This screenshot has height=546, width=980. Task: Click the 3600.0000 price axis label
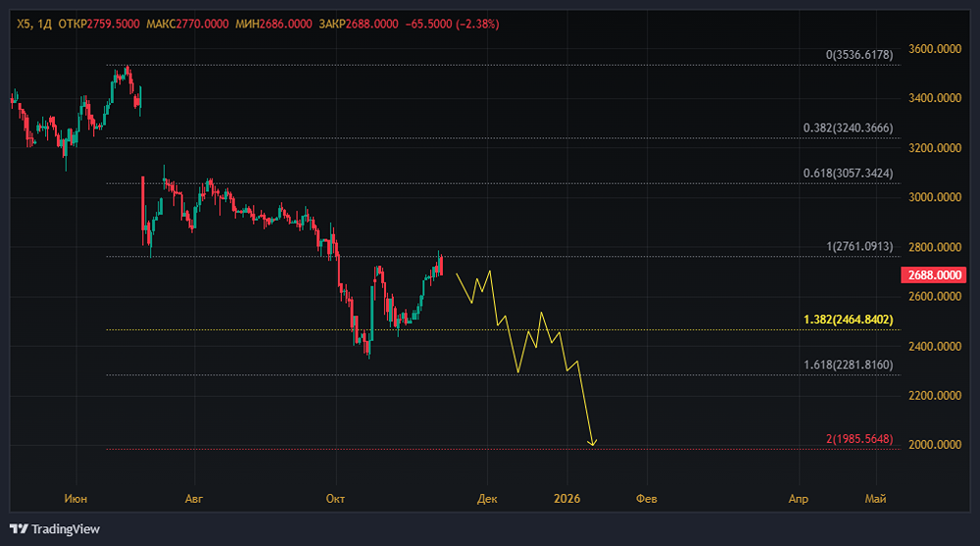tap(935, 49)
